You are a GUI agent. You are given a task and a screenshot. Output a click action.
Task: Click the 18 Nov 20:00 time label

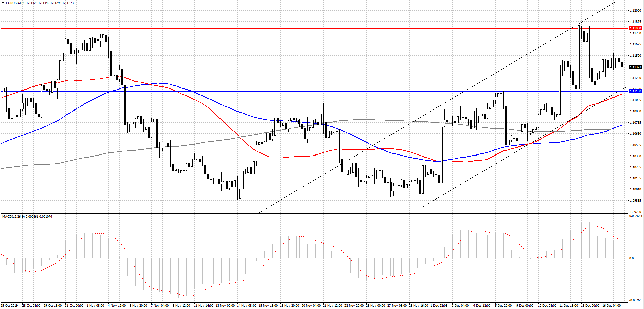[289, 306]
